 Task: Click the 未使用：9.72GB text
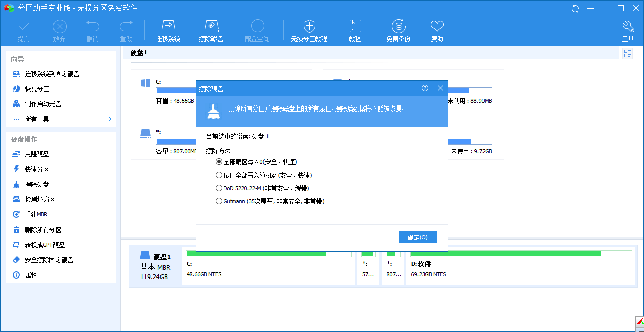(x=471, y=151)
